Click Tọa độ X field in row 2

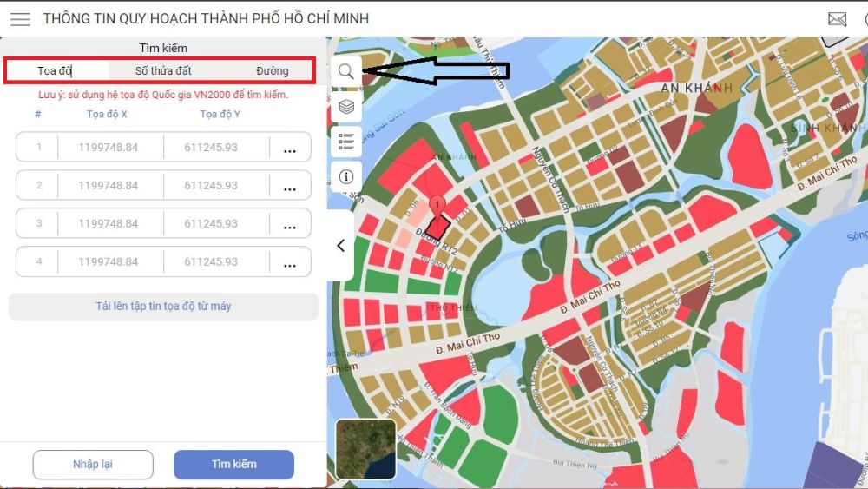click(108, 186)
